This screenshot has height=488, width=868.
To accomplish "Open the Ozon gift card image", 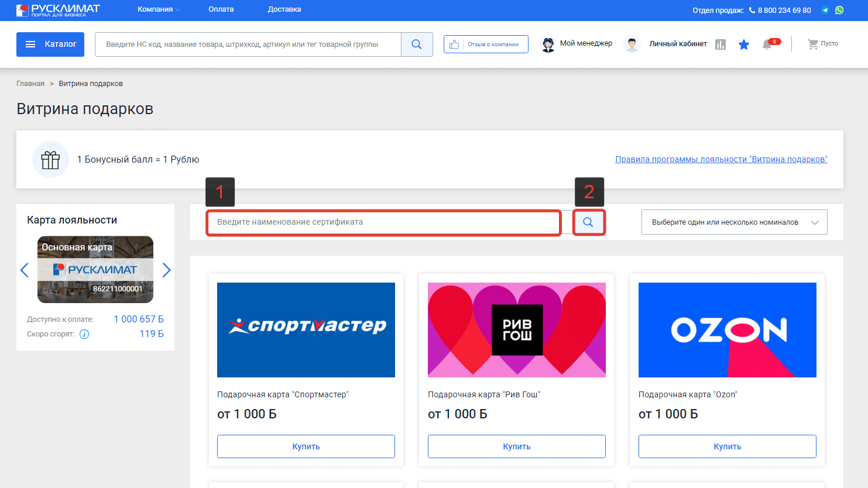I will pyautogui.click(x=728, y=330).
